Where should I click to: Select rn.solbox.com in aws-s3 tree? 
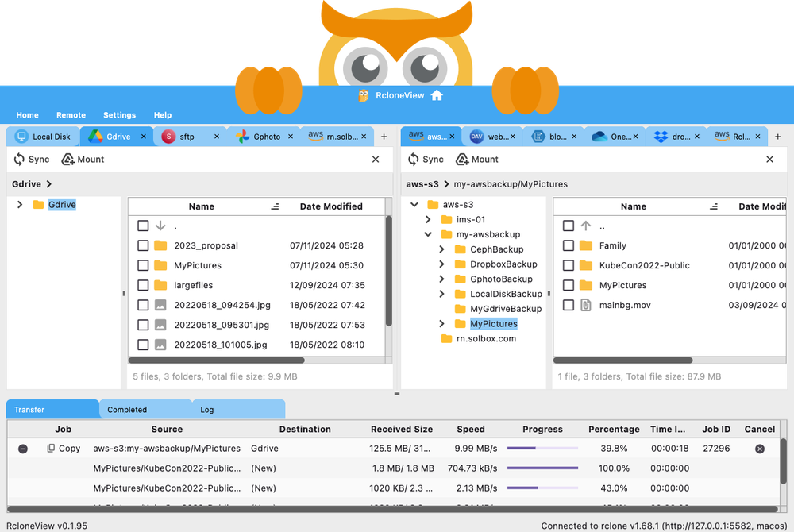click(486, 338)
